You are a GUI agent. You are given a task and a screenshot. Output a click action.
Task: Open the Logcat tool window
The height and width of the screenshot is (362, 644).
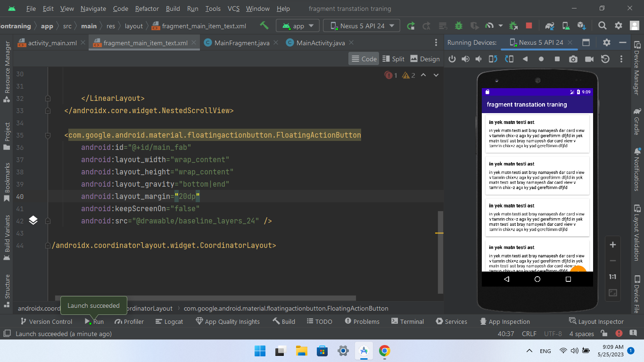click(x=168, y=321)
